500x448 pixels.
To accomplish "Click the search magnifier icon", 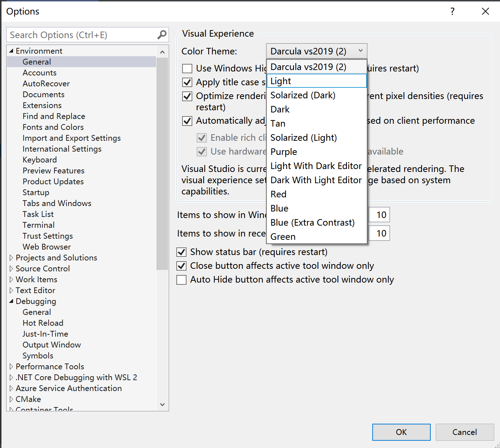I will click(162, 34).
